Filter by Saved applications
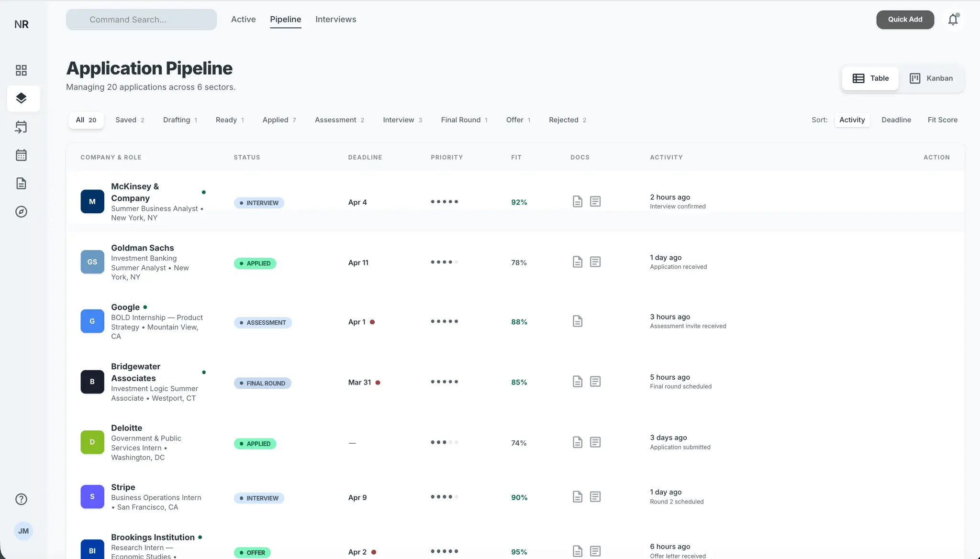 pyautogui.click(x=130, y=120)
